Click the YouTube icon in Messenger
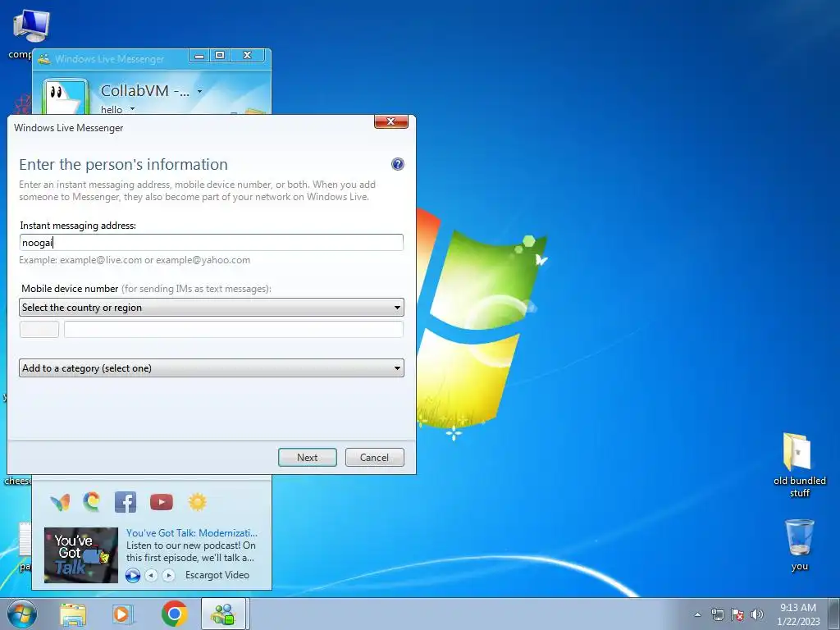Image resolution: width=840 pixels, height=630 pixels. point(162,503)
